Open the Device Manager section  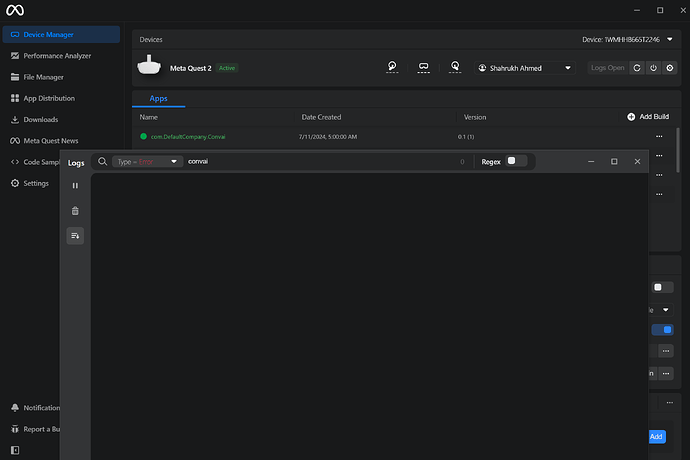point(61,34)
